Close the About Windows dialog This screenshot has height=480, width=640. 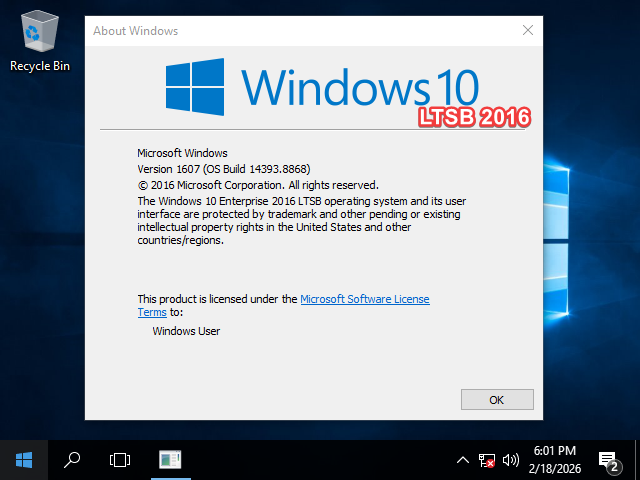[x=528, y=30]
